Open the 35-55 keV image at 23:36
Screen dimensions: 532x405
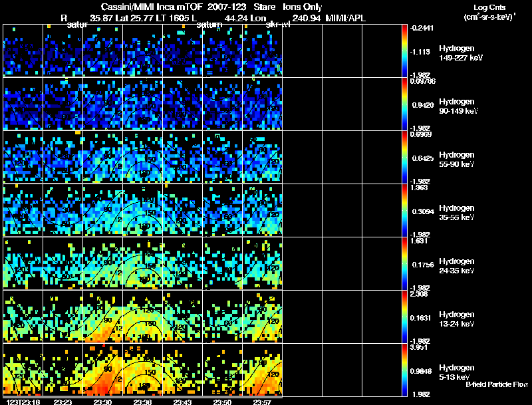tap(143, 210)
